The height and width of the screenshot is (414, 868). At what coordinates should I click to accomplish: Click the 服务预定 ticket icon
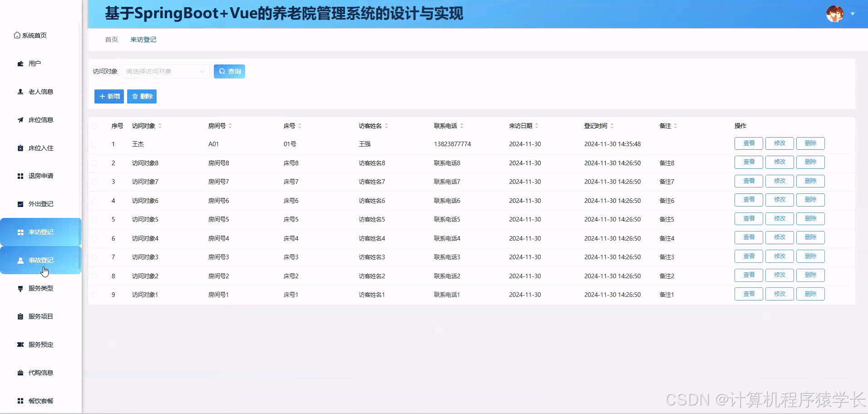point(20,345)
